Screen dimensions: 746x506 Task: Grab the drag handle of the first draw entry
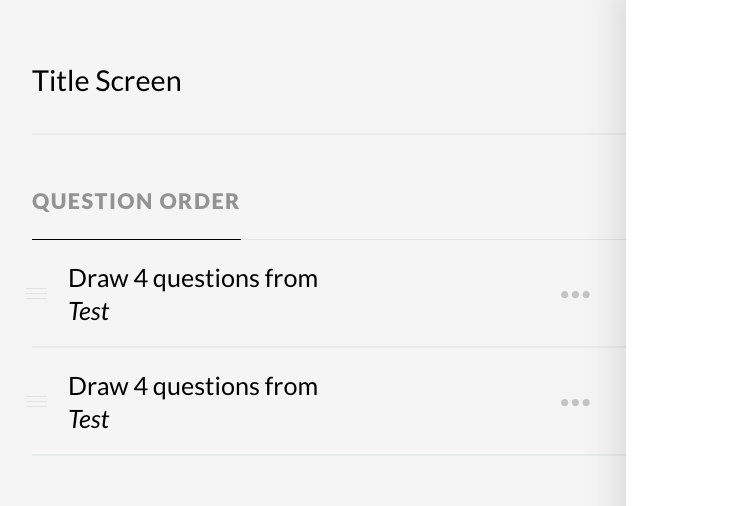(37, 294)
